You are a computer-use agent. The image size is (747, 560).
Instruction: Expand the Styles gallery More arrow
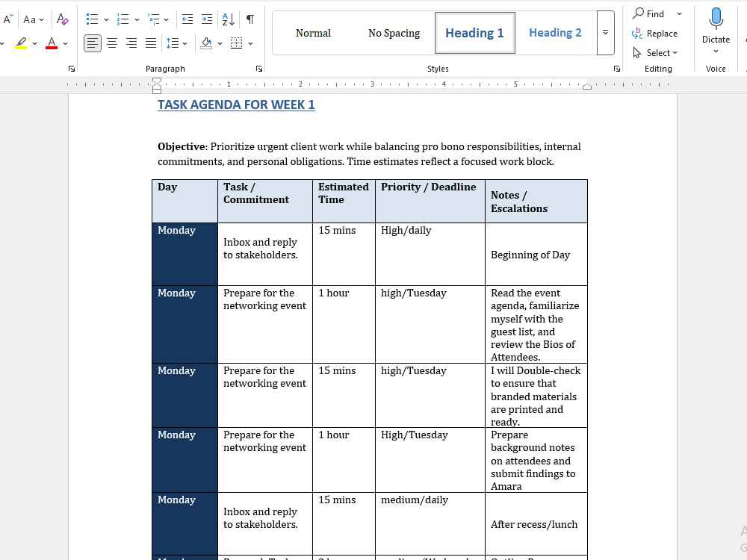[x=606, y=33]
